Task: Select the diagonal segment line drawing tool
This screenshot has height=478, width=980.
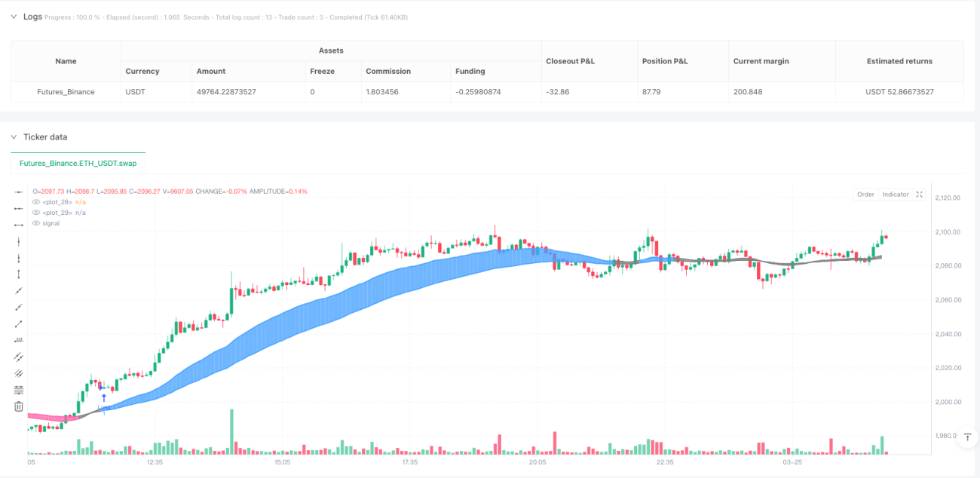Action: click(19, 323)
